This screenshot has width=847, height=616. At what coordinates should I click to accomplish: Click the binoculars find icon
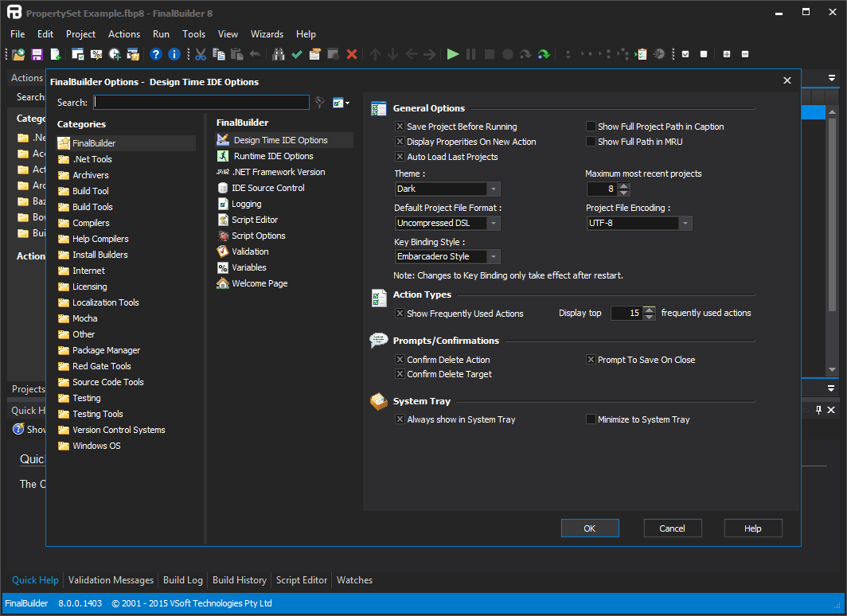tap(278, 54)
